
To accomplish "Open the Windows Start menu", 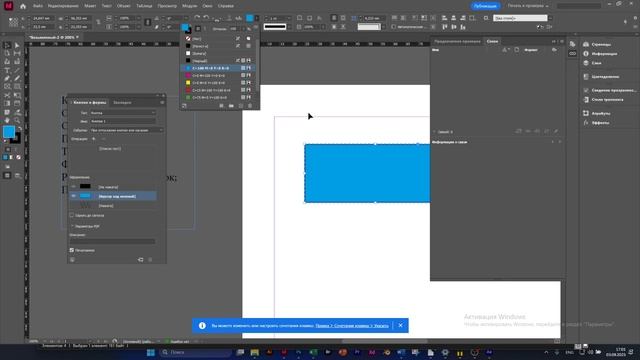I will pos(151,352).
